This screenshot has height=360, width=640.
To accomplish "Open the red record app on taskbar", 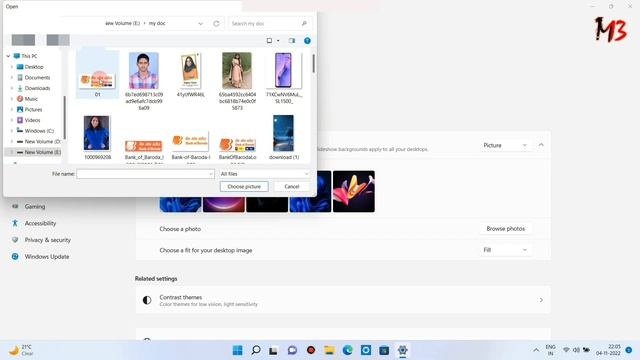I will [311, 350].
